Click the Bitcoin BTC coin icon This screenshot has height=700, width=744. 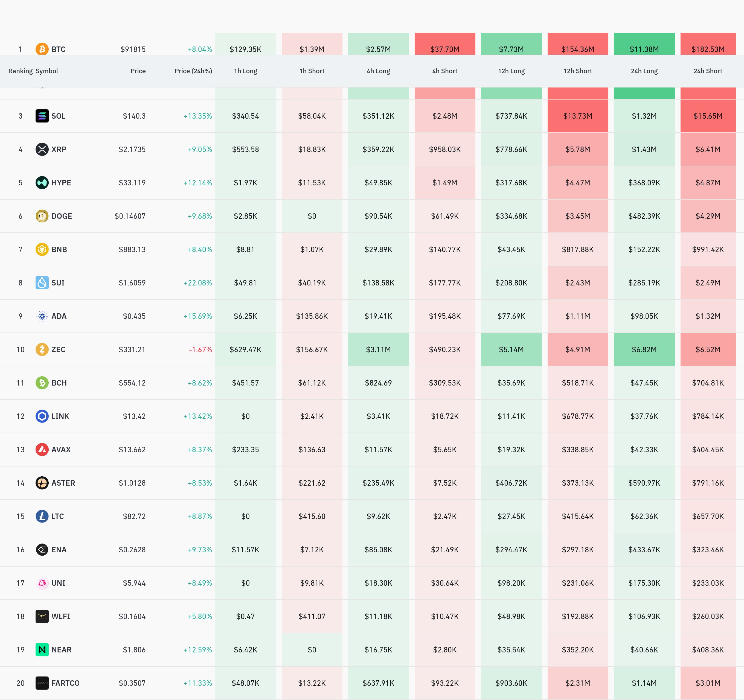[x=42, y=49]
